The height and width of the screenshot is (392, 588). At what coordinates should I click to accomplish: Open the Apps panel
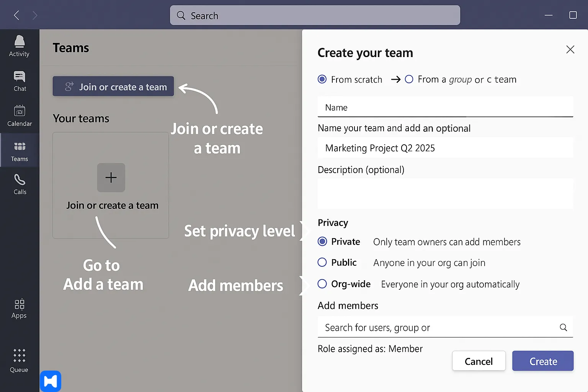[x=18, y=308]
